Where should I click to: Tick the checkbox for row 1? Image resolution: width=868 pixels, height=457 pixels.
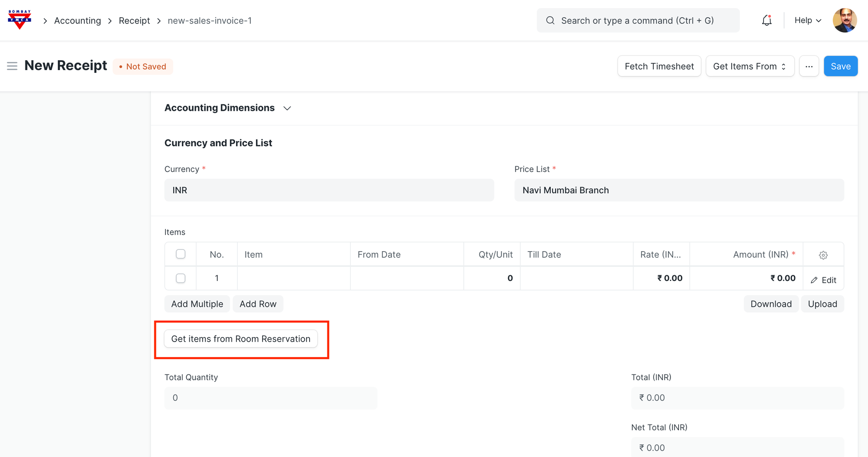click(180, 278)
